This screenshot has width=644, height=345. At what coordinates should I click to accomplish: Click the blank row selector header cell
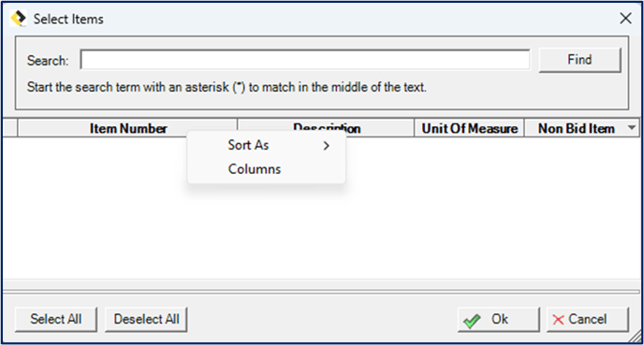10,128
